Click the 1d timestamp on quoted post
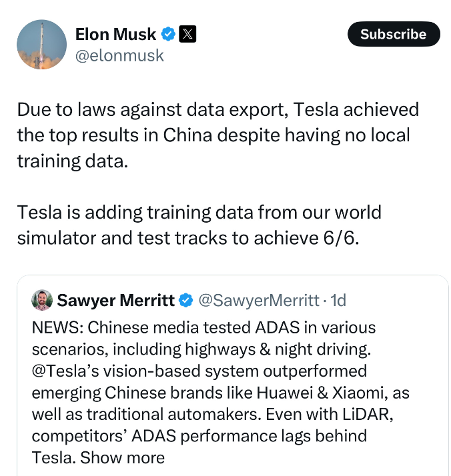451x476 pixels. [338, 301]
